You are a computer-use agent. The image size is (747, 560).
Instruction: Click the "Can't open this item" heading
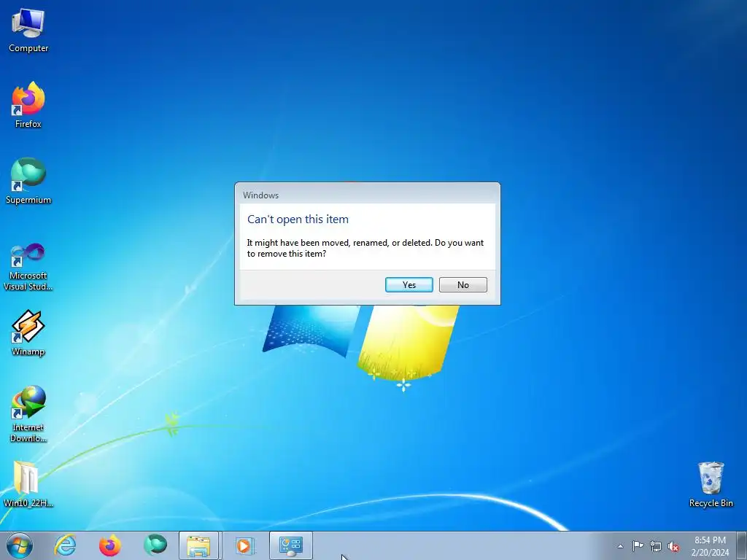coord(298,219)
